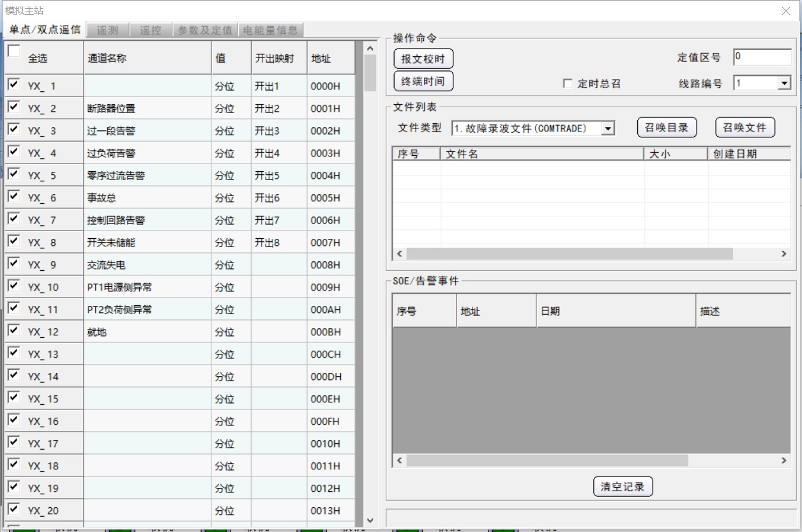The width and height of the screenshot is (802, 532).
Task: Open the 文件类型 dropdown list
Action: (608, 128)
